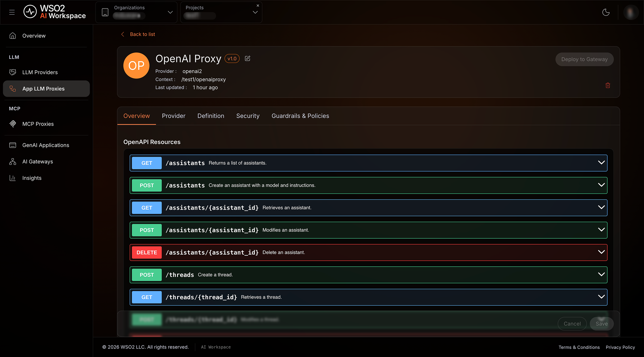The image size is (644, 357).
Task: Click the Organizations building icon
Action: [105, 12]
